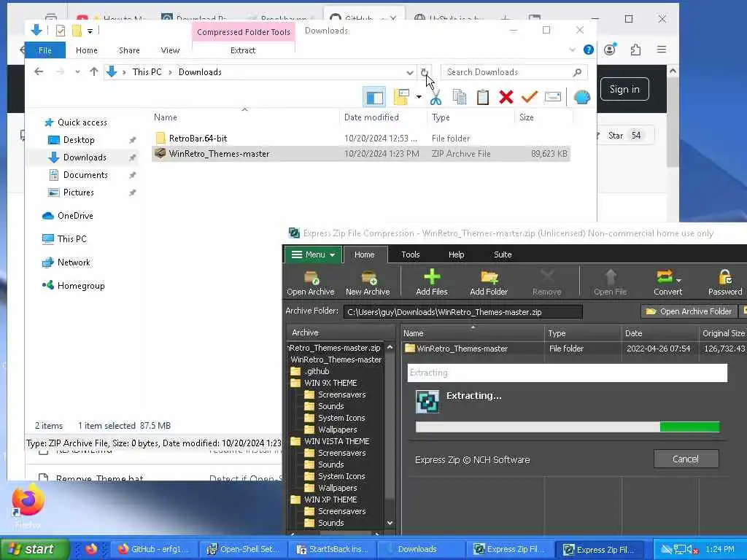Click the extraction progress bar
The image size is (747, 560).
click(568, 427)
